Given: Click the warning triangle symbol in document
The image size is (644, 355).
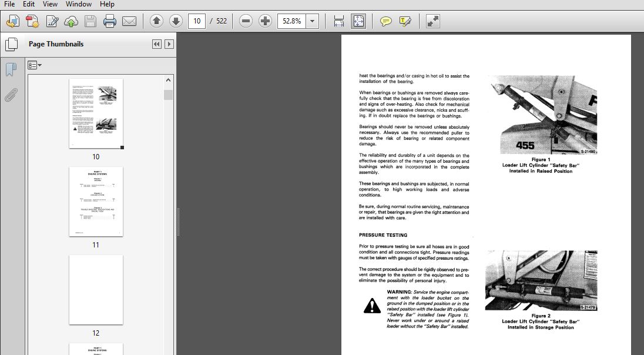Looking at the screenshot, I should click(x=372, y=306).
